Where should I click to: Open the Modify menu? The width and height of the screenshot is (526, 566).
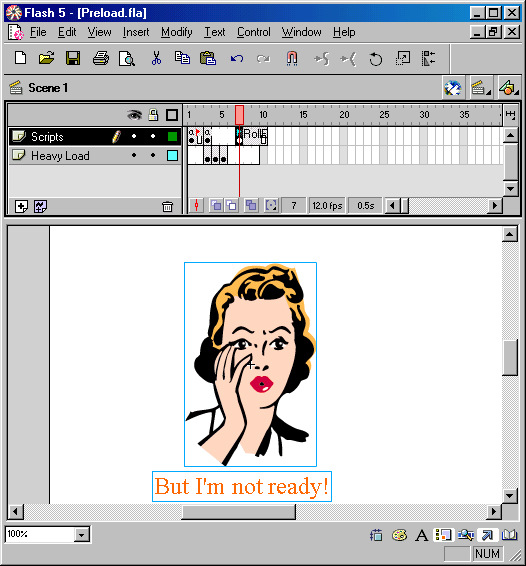[x=177, y=32]
